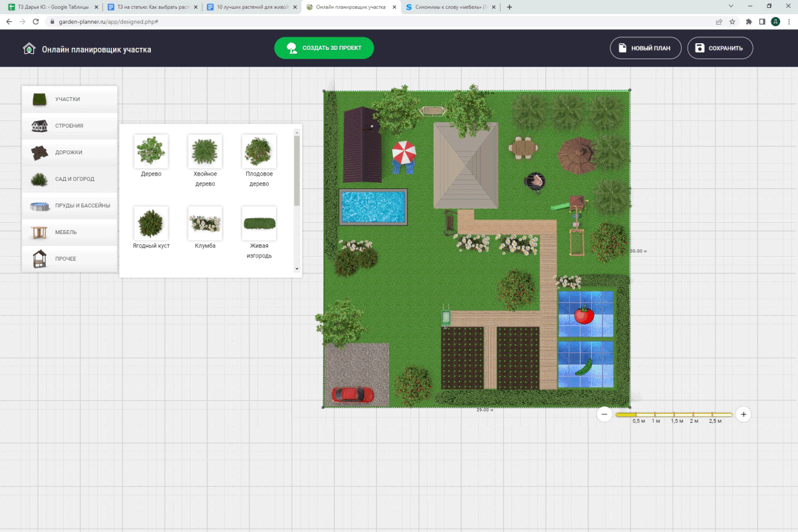Pick the Хвойное дерево conifer icon
798x532 pixels.
[205, 151]
